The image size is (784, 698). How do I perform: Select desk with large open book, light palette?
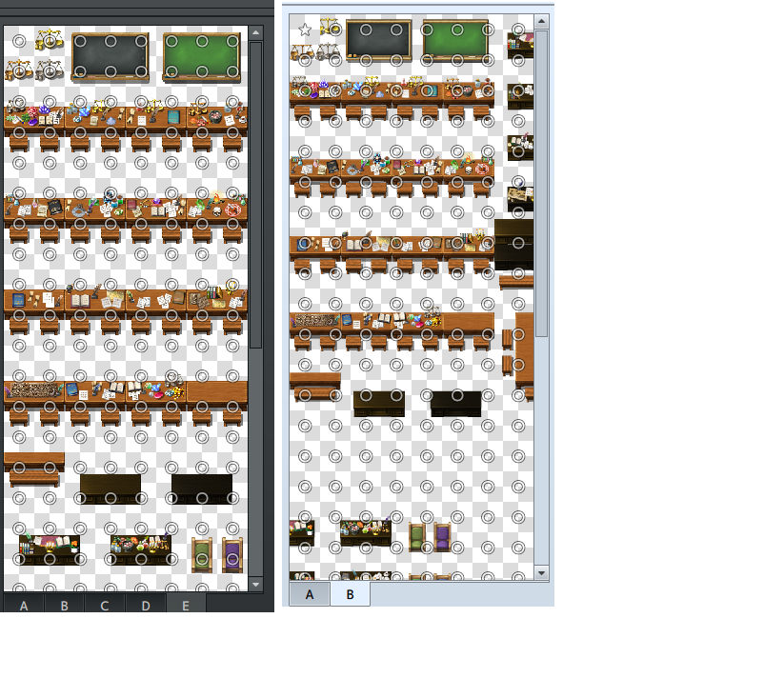coord(366,245)
